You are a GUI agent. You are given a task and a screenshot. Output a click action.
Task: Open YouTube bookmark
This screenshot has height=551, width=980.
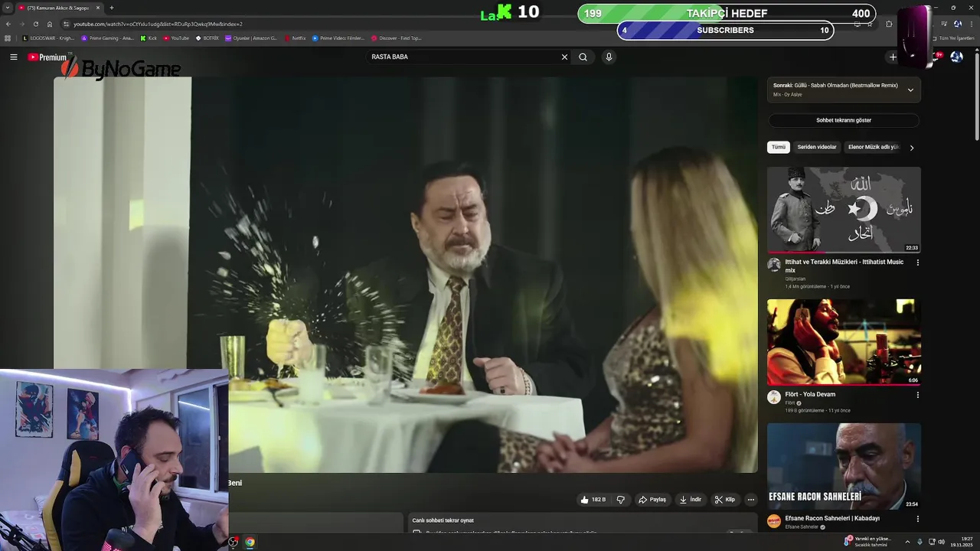176,38
